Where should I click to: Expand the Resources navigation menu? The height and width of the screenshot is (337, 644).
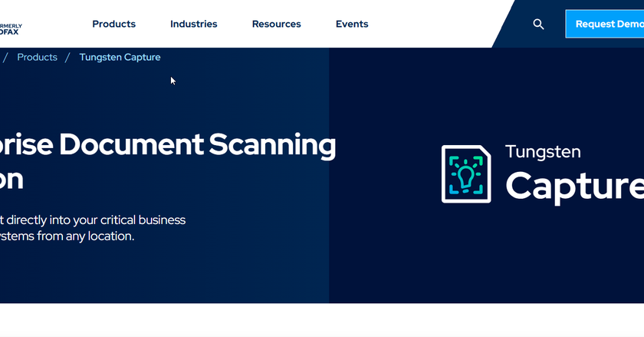pos(276,24)
